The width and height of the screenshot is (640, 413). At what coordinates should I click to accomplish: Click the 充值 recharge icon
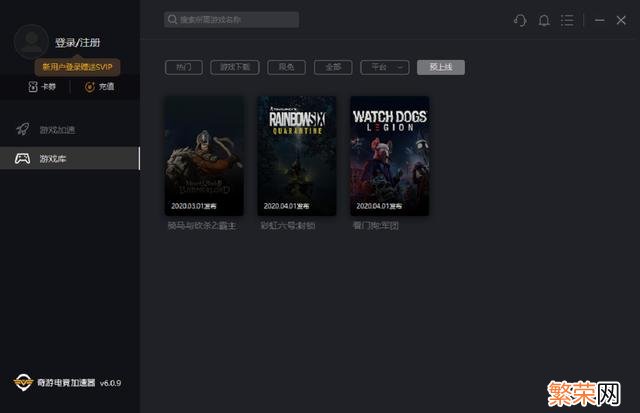tap(90, 87)
